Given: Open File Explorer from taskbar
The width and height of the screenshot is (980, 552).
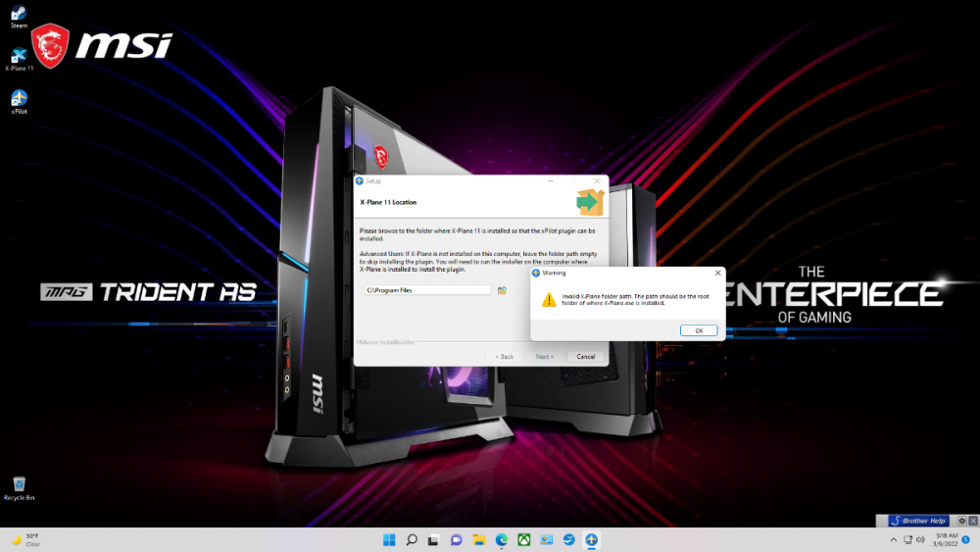Looking at the screenshot, I should click(479, 540).
